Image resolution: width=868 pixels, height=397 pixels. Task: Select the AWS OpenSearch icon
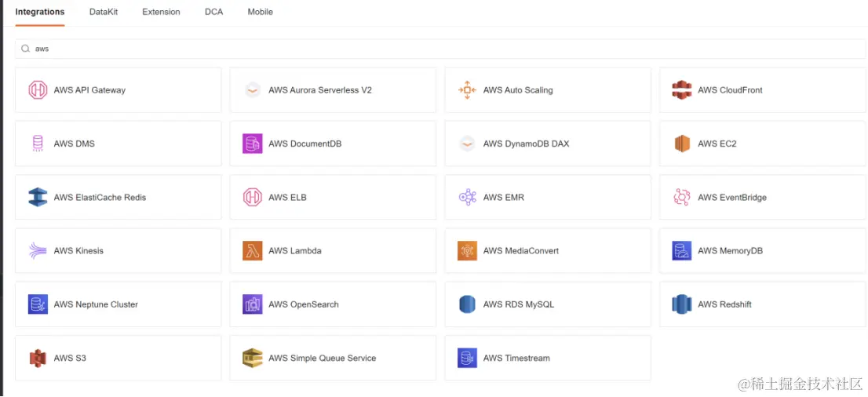tap(253, 304)
